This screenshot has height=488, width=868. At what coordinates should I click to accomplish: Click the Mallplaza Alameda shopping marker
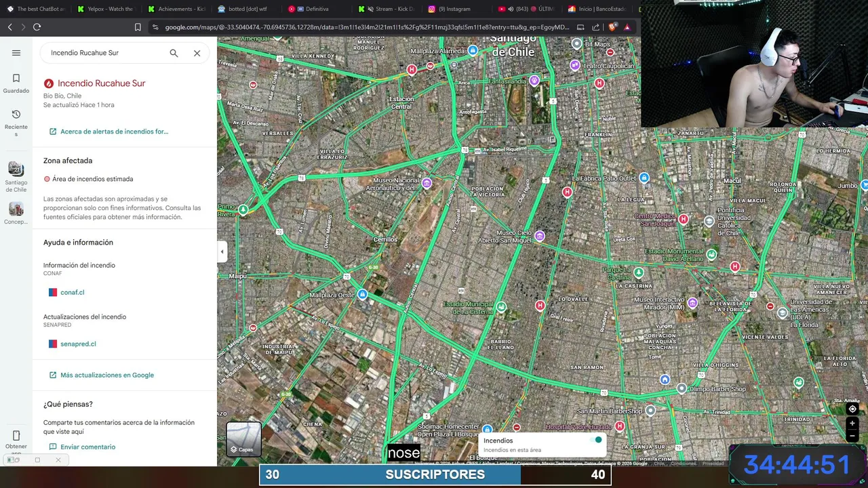(x=473, y=51)
